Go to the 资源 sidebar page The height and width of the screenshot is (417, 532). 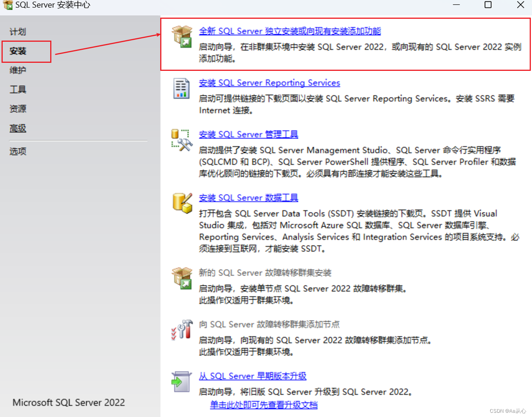pos(18,109)
